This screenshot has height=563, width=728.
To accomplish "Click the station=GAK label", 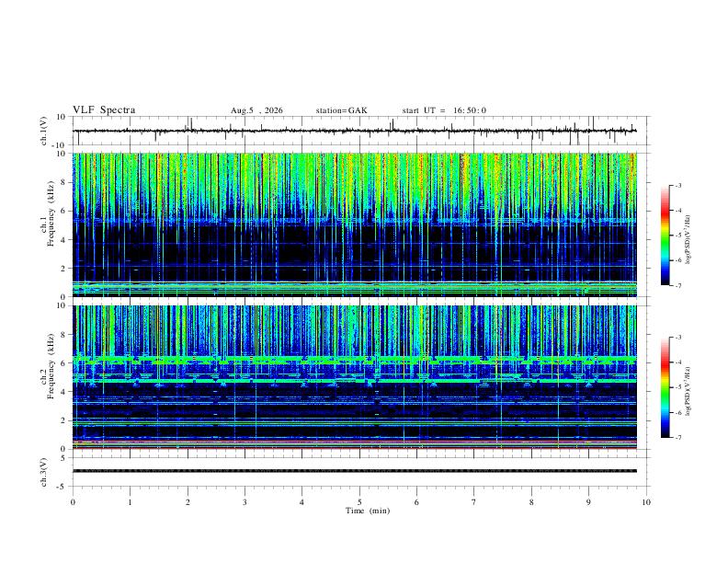I will (x=341, y=110).
